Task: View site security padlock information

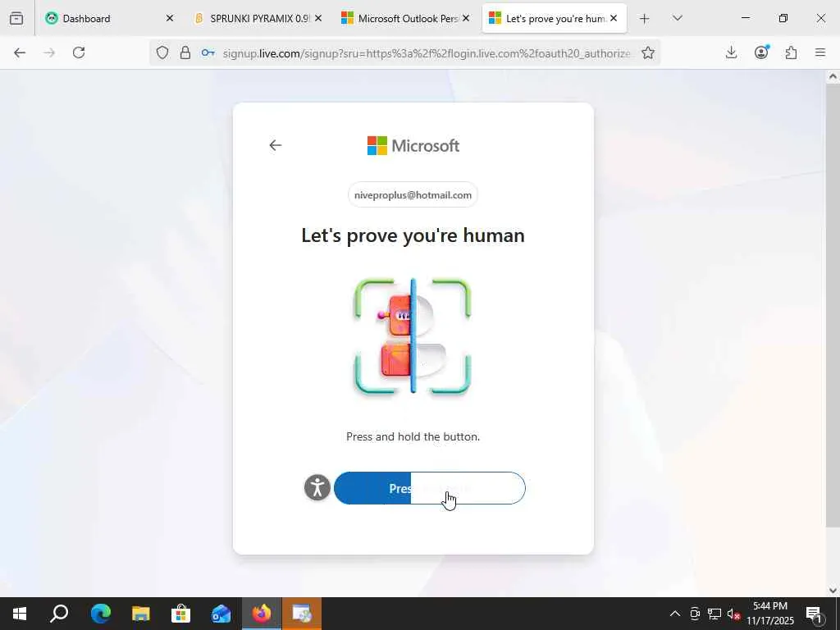Action: pyautogui.click(x=185, y=52)
